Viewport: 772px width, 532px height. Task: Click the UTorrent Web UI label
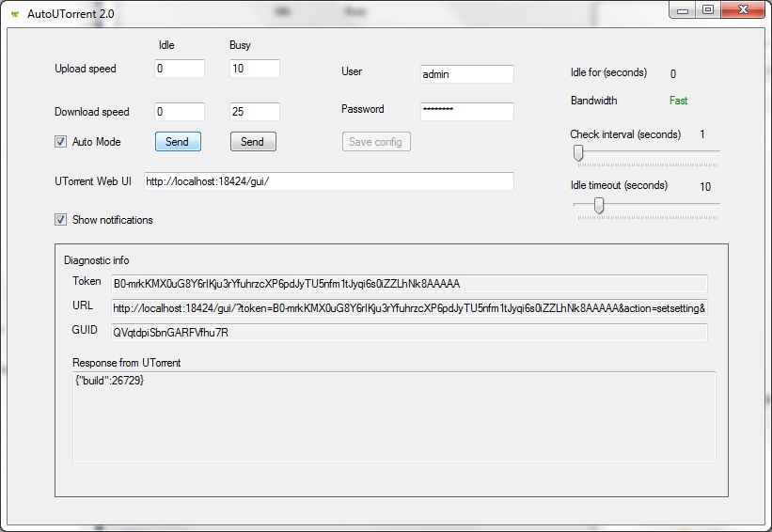93,181
